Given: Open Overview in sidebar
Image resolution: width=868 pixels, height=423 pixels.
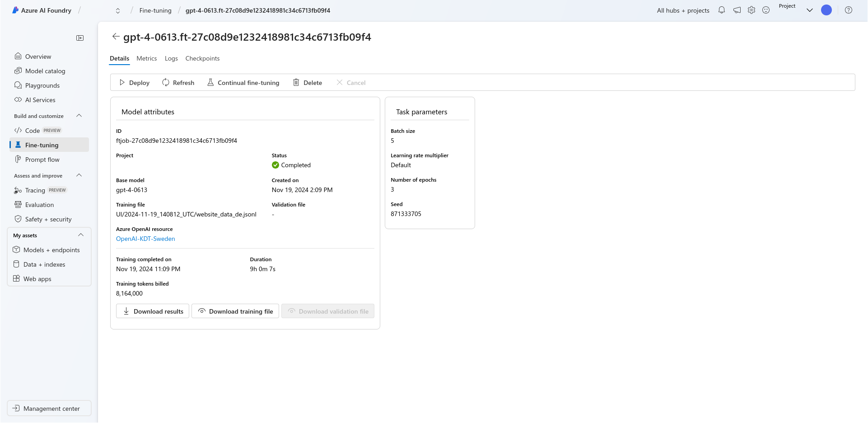Looking at the screenshot, I should (49, 56).
